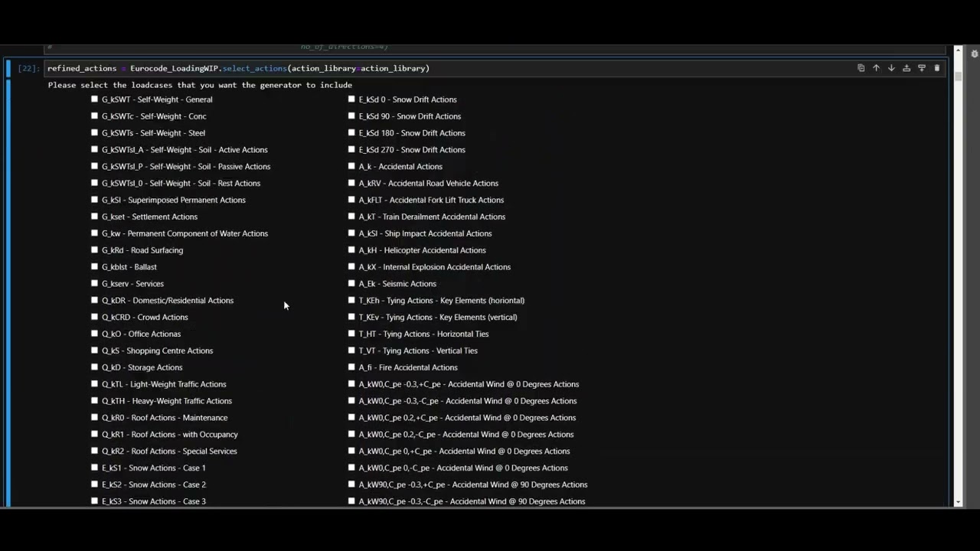This screenshot has width=980, height=551.
Task: Select T_KEv Key Elements vertical checkbox
Action: pos(351,317)
